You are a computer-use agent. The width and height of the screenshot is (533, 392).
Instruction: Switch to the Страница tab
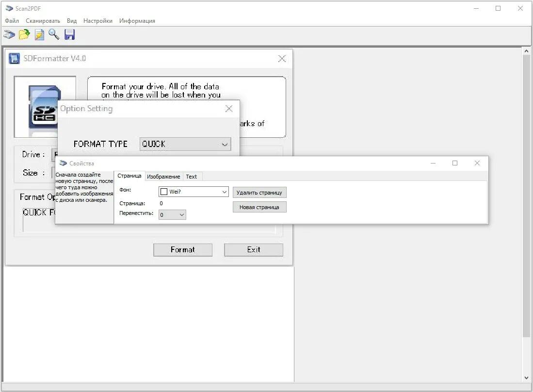tap(129, 176)
